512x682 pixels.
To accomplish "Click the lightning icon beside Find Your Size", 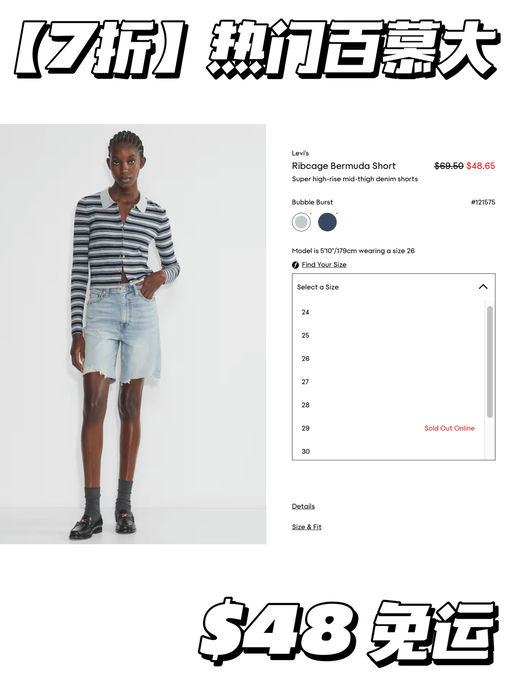I will tap(295, 265).
